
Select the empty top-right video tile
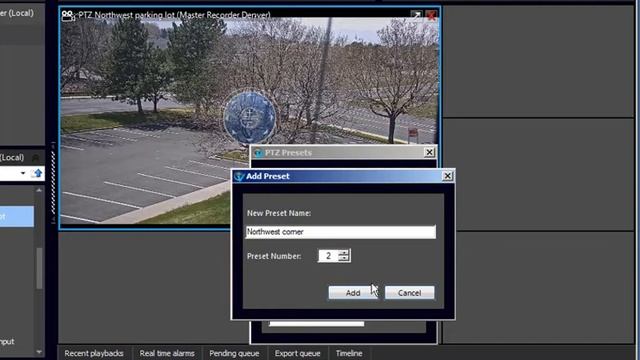(538, 61)
